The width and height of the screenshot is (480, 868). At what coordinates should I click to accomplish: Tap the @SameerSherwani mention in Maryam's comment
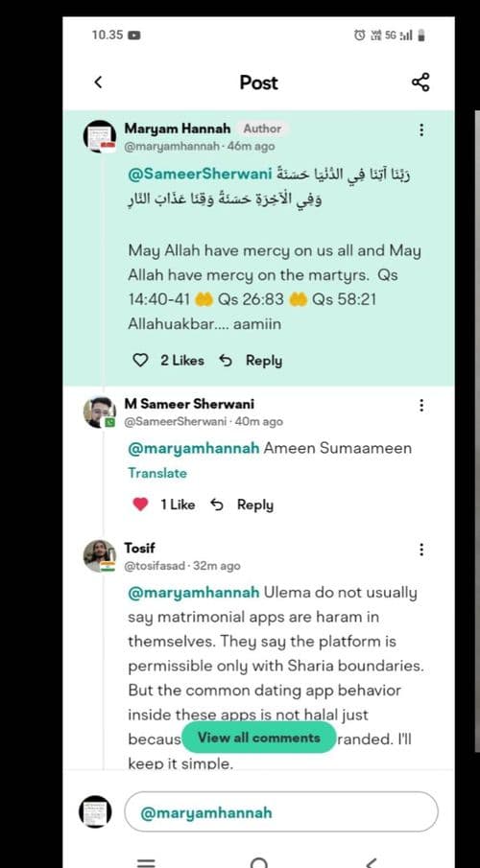pyautogui.click(x=200, y=175)
